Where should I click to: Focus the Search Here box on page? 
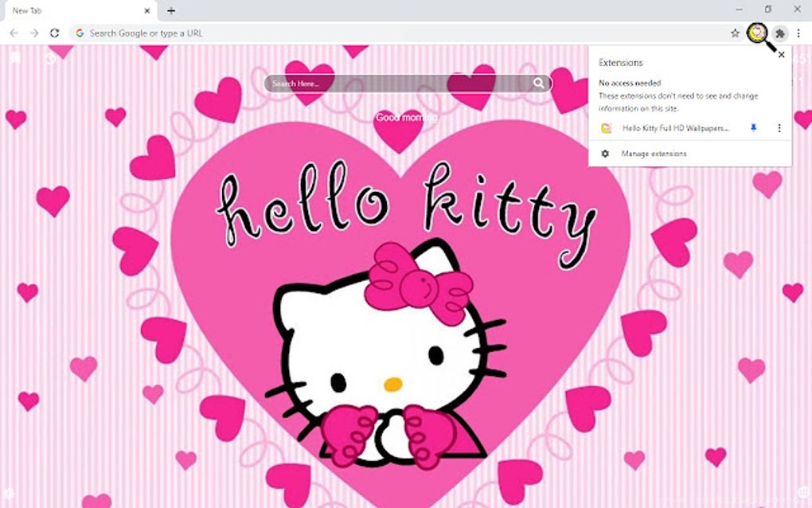click(408, 84)
